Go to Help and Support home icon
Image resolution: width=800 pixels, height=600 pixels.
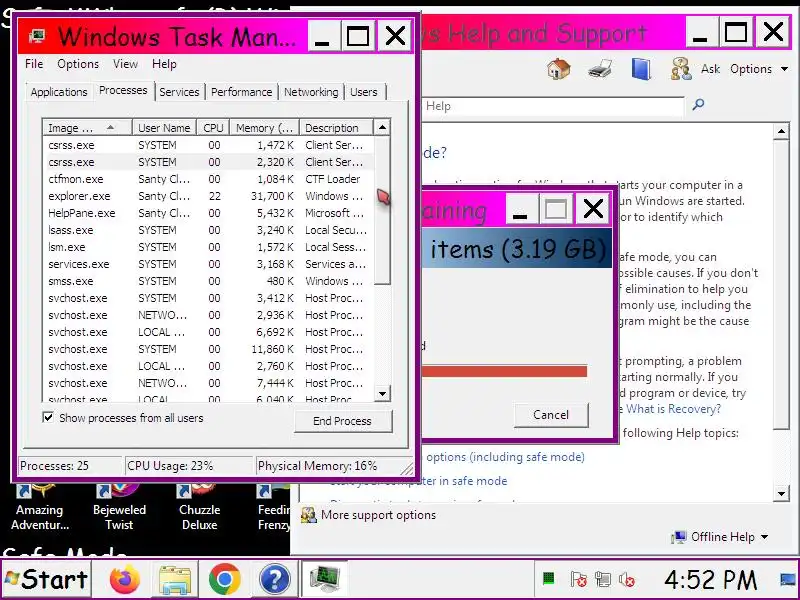(x=559, y=69)
